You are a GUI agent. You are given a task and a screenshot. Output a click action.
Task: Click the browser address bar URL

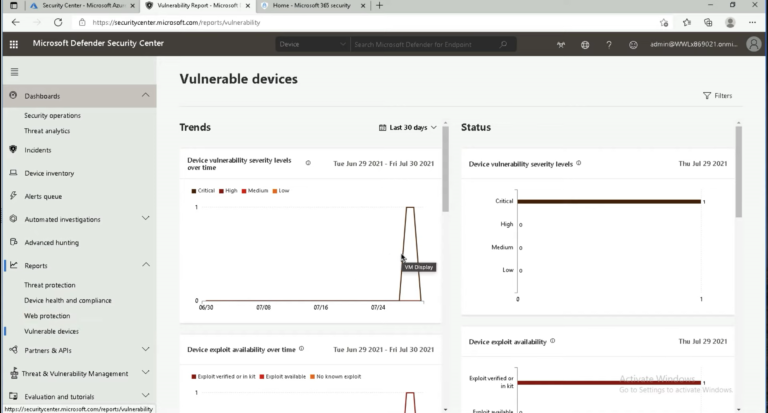click(x=176, y=23)
